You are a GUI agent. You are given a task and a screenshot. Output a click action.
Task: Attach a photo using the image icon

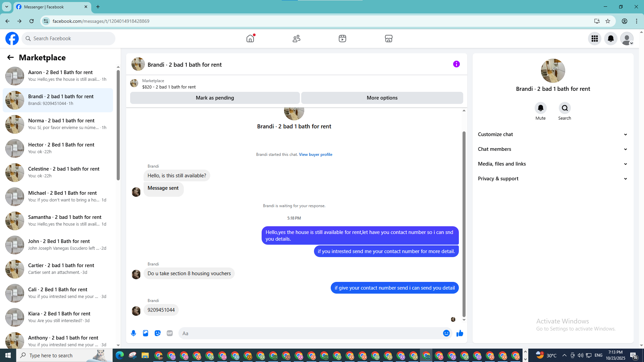[146, 333]
